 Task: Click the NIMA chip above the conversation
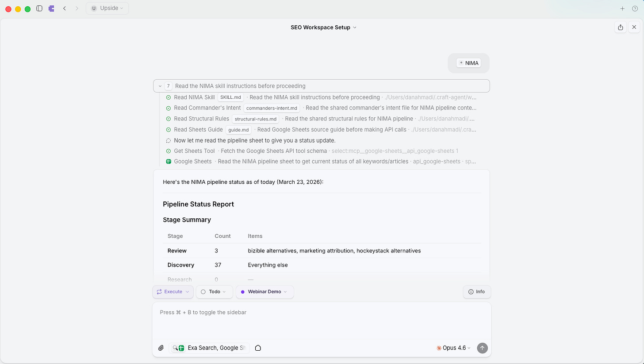point(468,62)
